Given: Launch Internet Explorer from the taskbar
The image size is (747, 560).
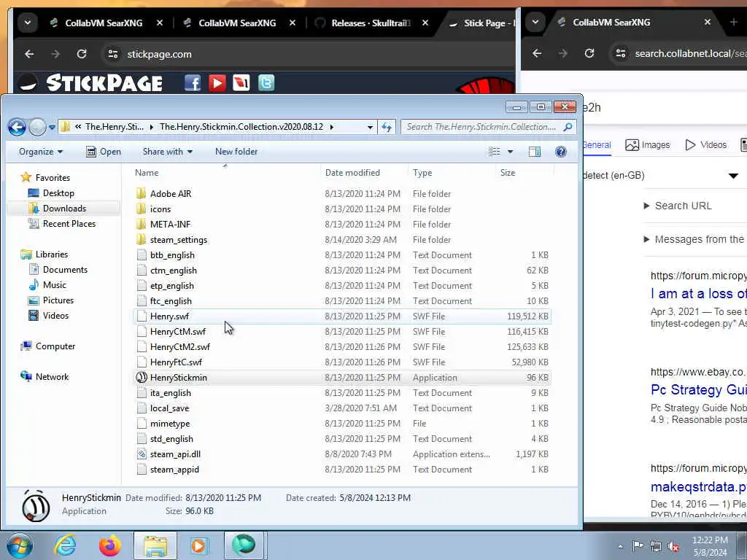Looking at the screenshot, I should (x=65, y=545).
